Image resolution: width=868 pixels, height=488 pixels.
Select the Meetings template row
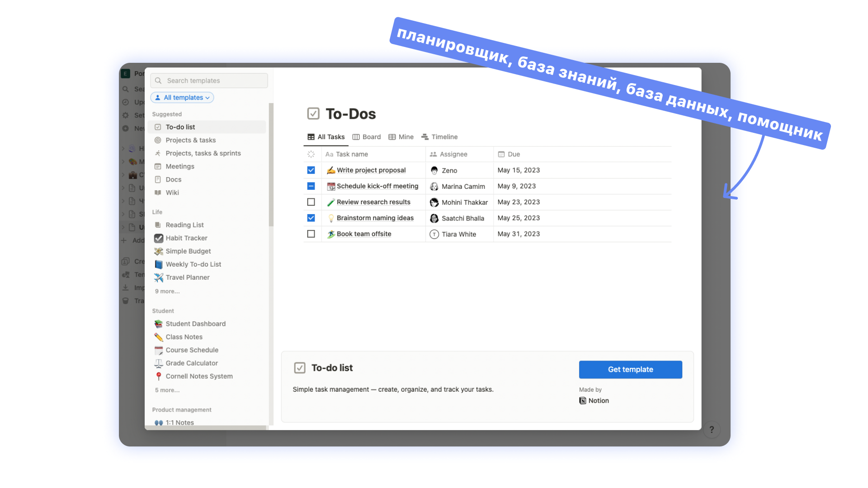(x=207, y=166)
